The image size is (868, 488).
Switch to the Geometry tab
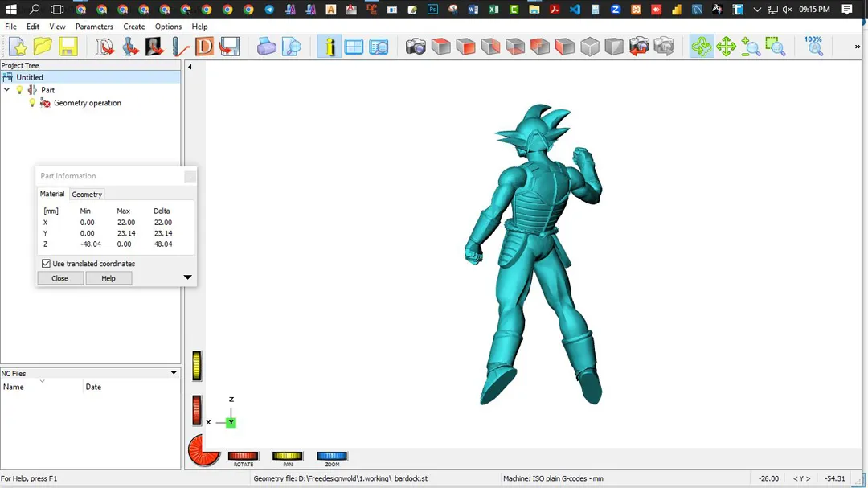[87, 195]
